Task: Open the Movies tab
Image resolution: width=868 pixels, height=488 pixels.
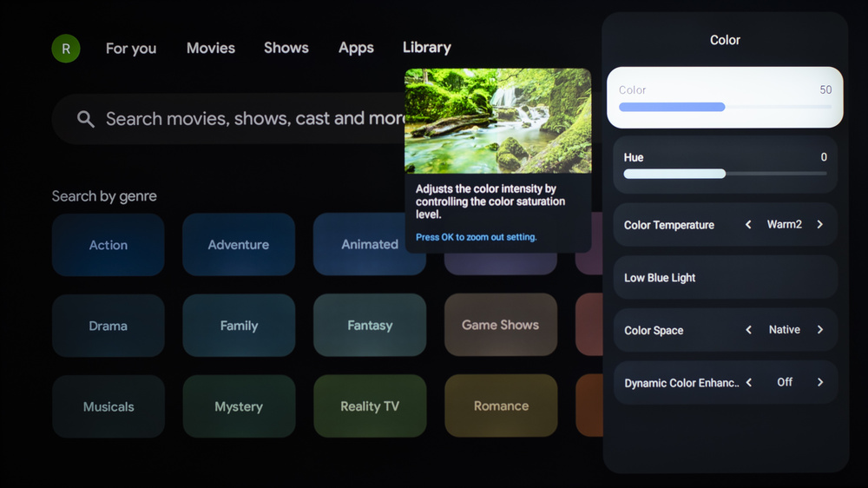Action: [210, 49]
